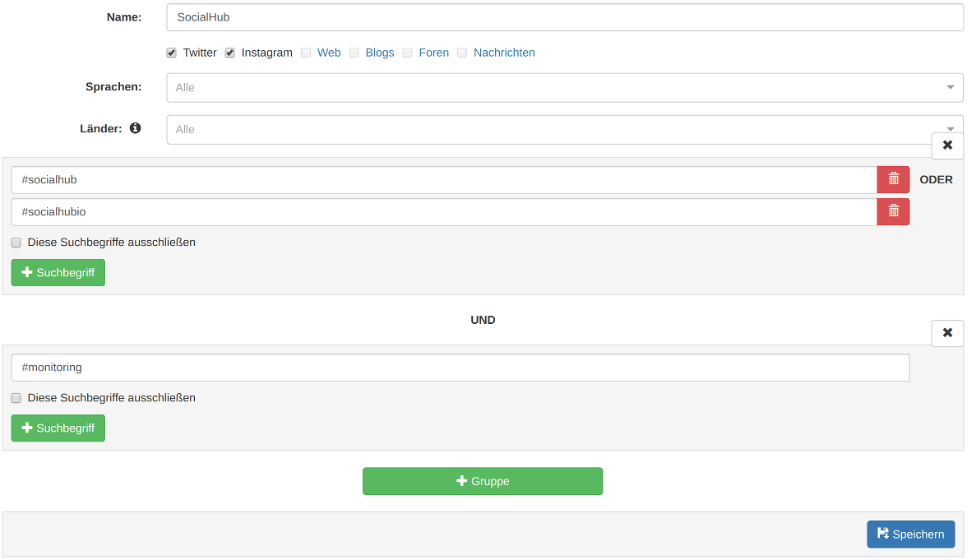967x560 pixels.
Task: Remove the first search group with X
Action: coord(947,146)
